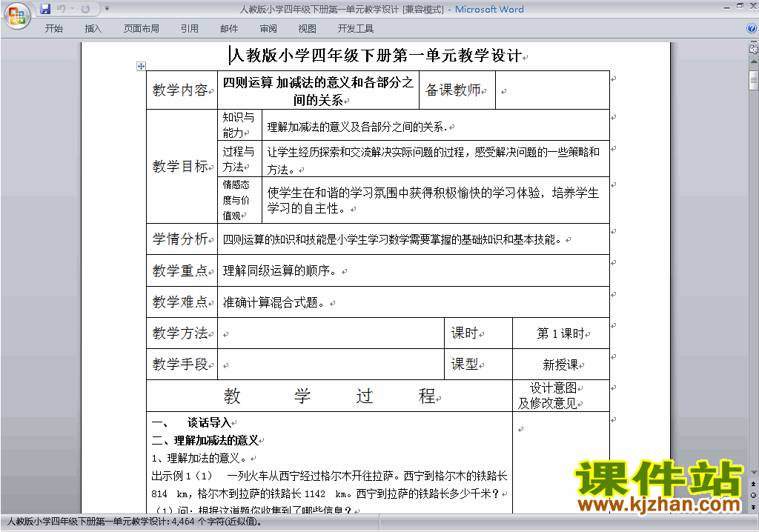Restore down the Word window
759x532 pixels.
(740, 6)
